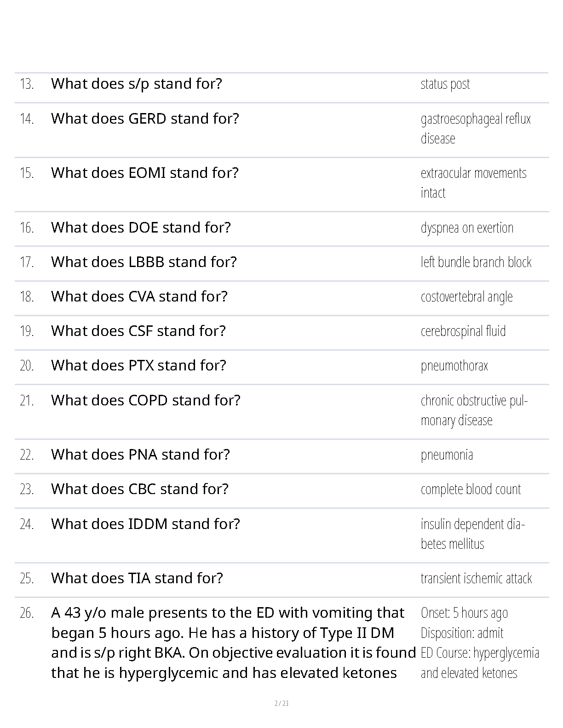Click the 43 y/o male case question
The height and width of the screenshot is (728, 563).
tap(234, 643)
